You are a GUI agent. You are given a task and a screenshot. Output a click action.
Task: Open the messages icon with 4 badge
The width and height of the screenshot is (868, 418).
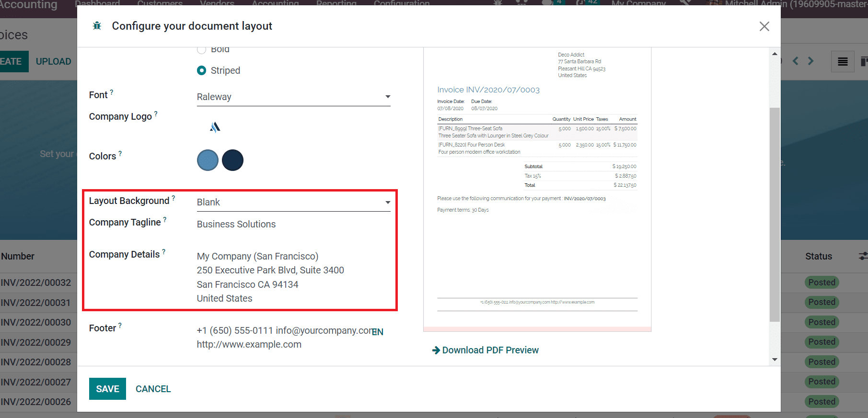552,2
